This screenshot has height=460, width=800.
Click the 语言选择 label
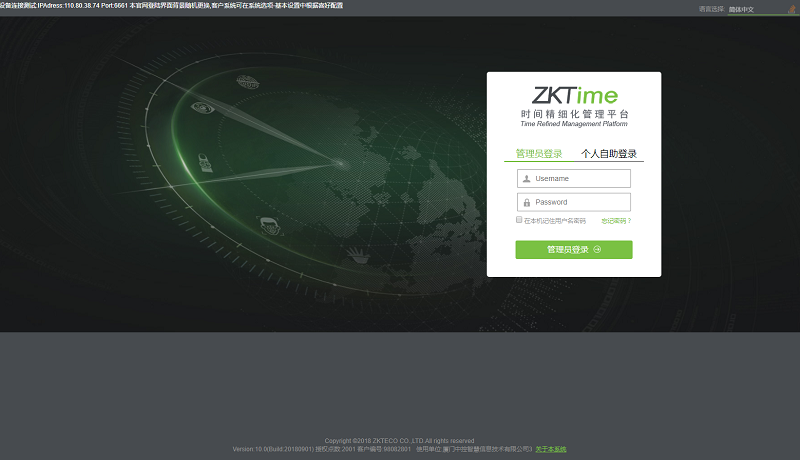[x=711, y=9]
